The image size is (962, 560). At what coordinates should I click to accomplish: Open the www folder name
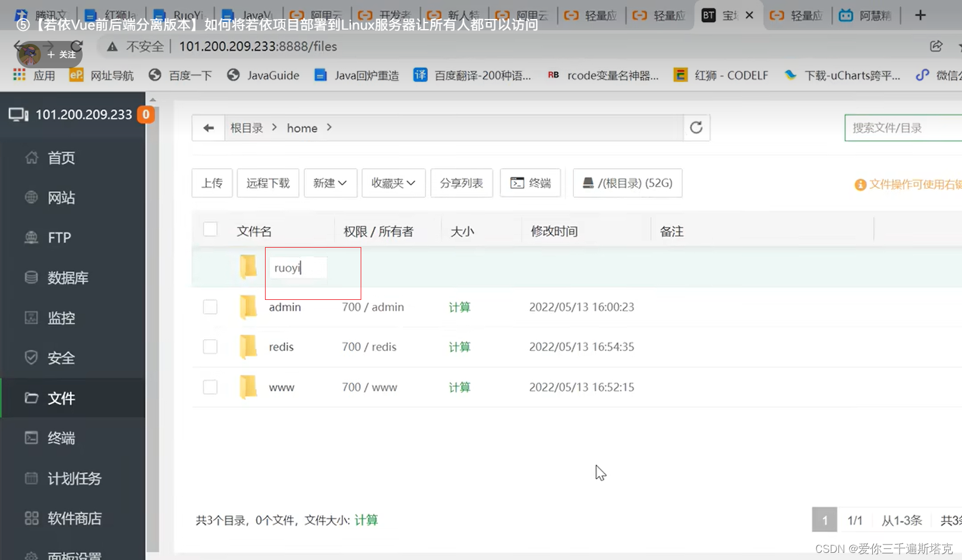[x=282, y=387]
